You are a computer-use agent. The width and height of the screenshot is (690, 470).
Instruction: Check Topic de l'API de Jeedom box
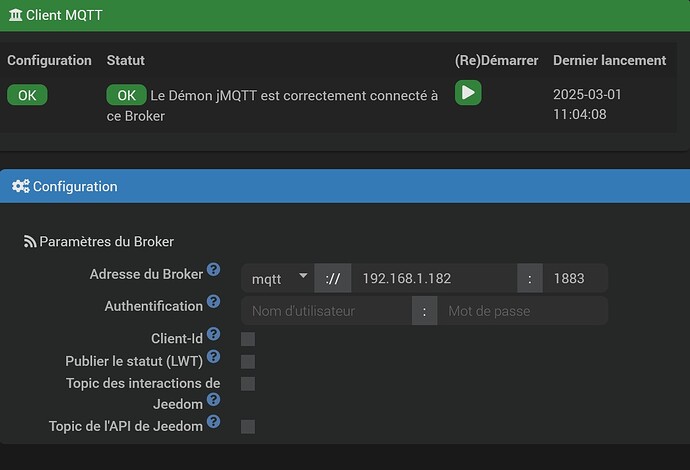point(248,426)
